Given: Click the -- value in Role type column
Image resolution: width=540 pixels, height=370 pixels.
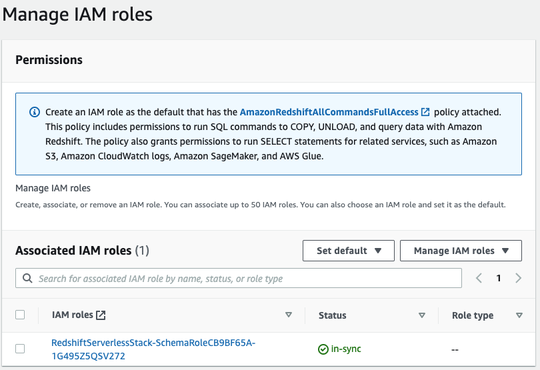Looking at the screenshot, I should click(455, 350).
